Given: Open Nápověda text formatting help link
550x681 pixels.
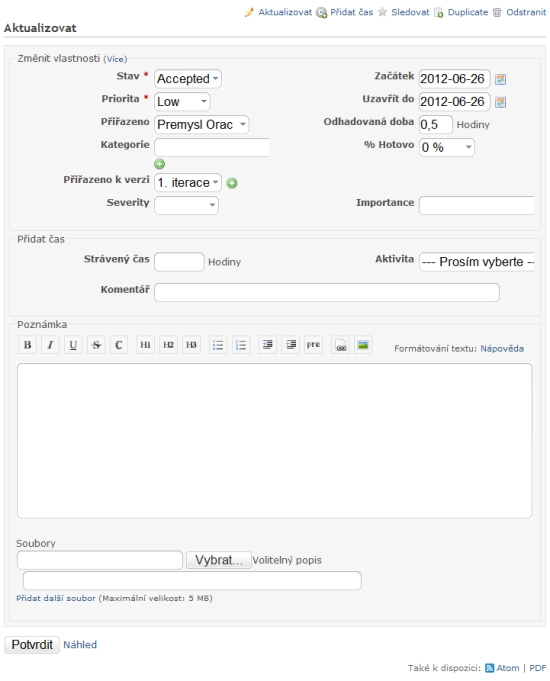Looking at the screenshot, I should click(x=502, y=348).
